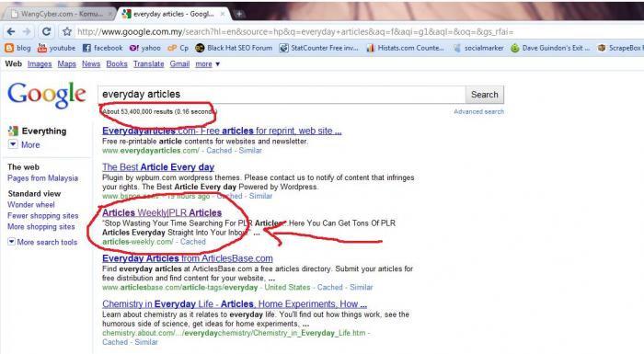Expand More under Everything in sidebar
The height and width of the screenshot is (354, 644).
pyautogui.click(x=25, y=145)
